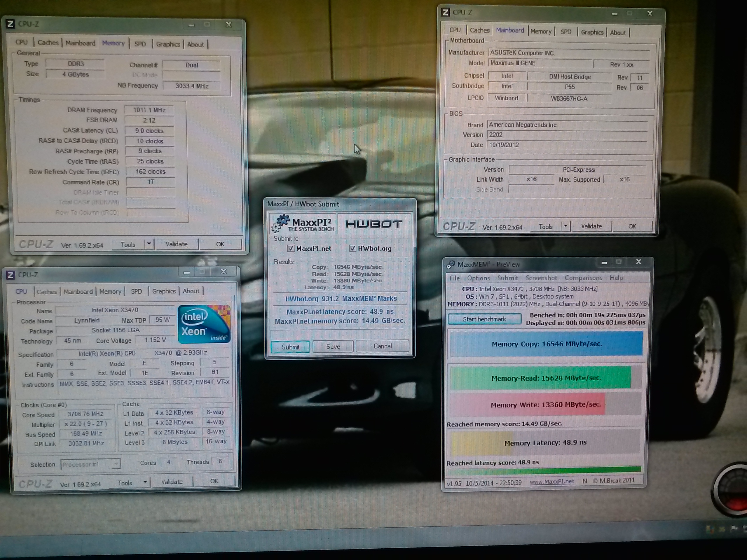Minimize the MaxxMEM PreView window
The image size is (747, 560).
pyautogui.click(x=604, y=262)
